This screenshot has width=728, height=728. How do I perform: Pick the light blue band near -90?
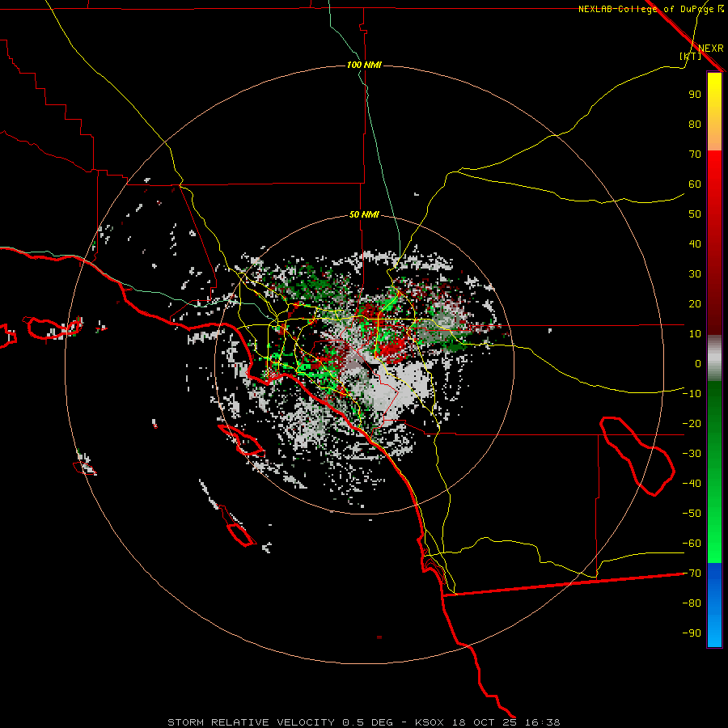(714, 633)
